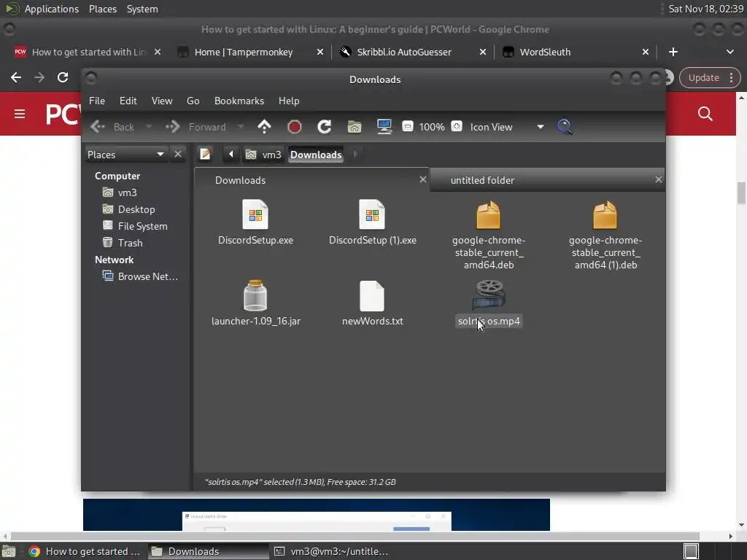The image size is (747, 560).
Task: Open the Edit menu
Action: point(128,101)
